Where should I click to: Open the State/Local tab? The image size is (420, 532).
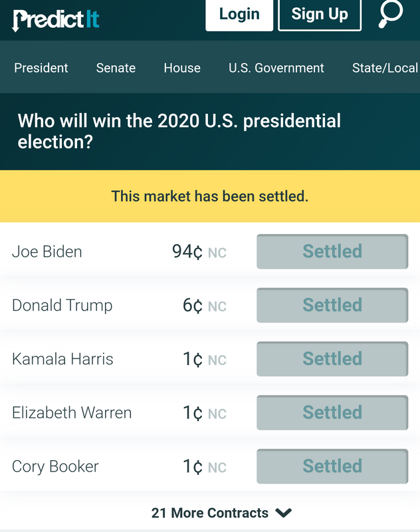point(385,68)
